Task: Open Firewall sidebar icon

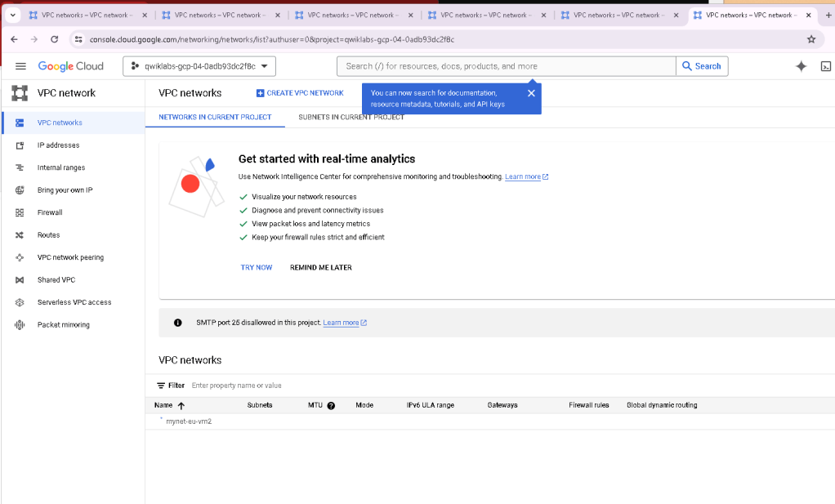Action: (x=20, y=212)
